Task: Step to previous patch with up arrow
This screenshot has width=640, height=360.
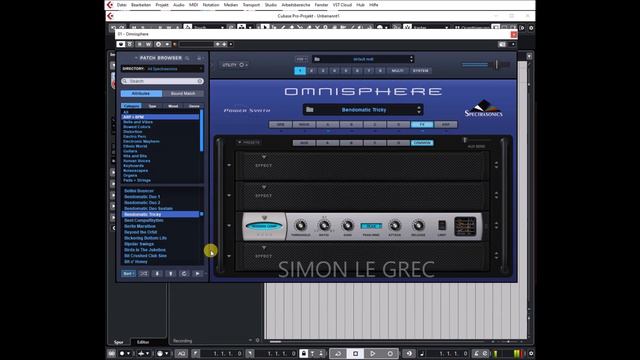Action: [x=171, y=273]
